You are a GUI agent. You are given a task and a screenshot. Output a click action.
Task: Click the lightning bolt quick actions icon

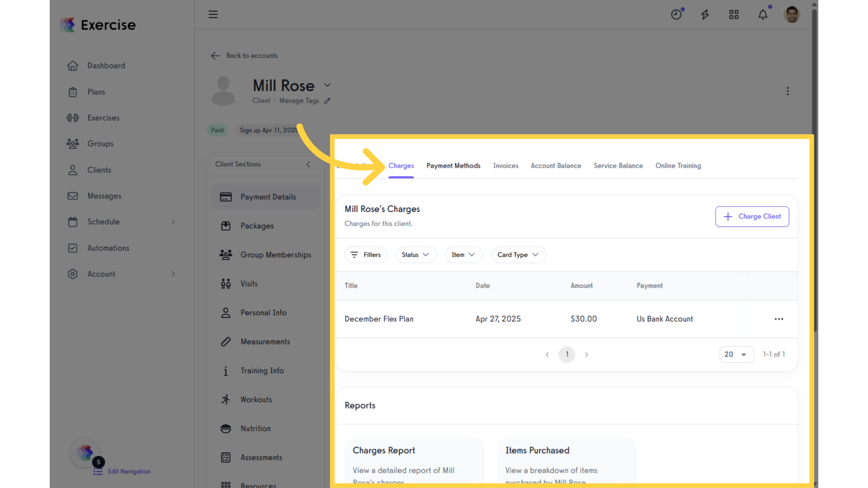[705, 14]
